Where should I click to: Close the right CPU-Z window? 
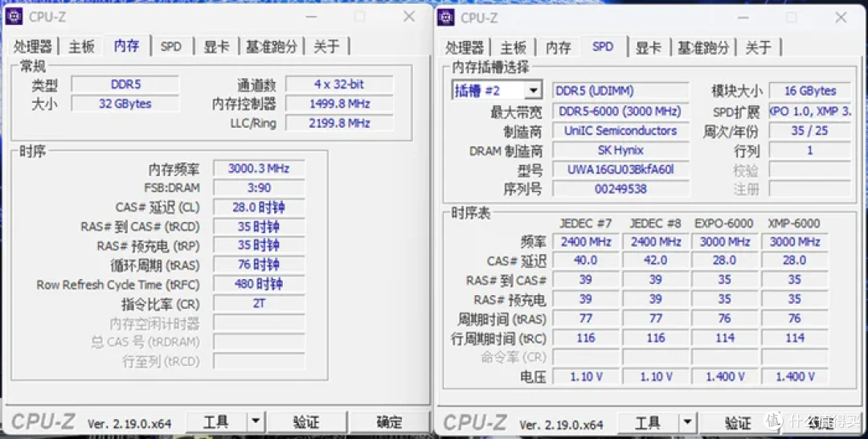(841, 17)
